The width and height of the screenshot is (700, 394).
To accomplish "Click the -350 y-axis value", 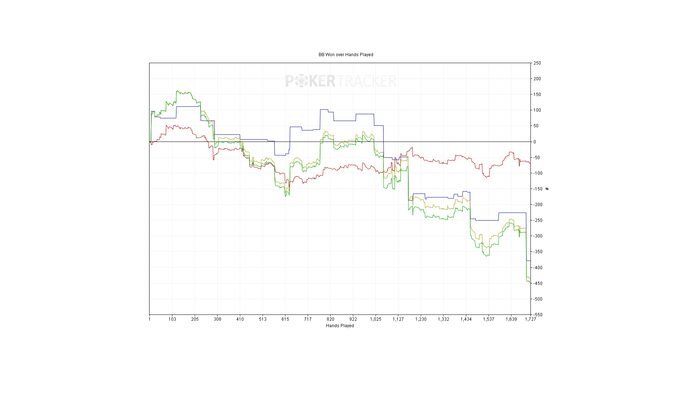I will tap(537, 252).
